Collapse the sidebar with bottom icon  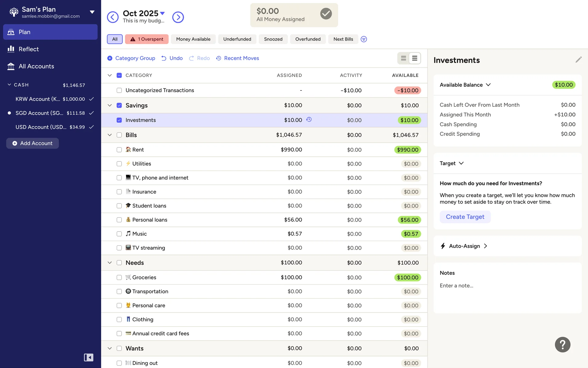[89, 357]
